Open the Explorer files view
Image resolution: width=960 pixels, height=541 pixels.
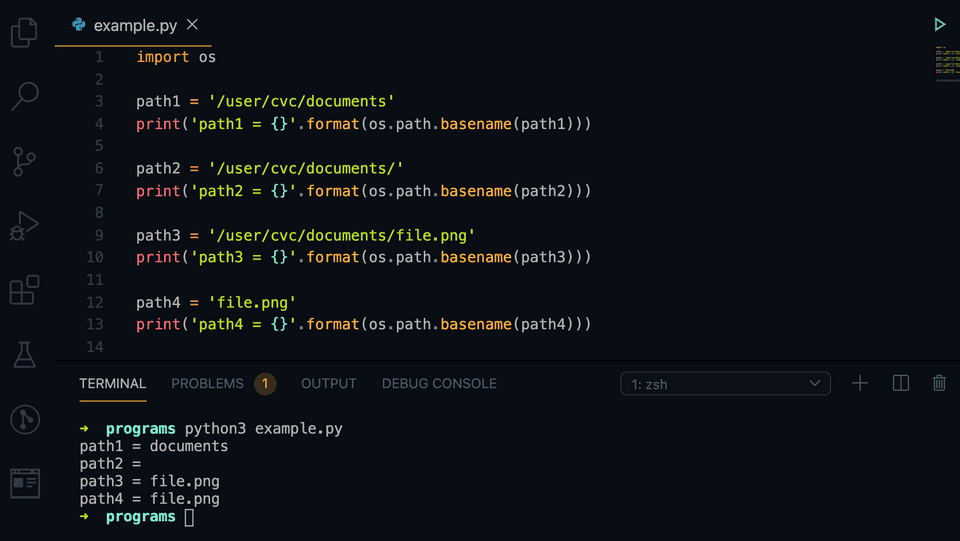[24, 32]
